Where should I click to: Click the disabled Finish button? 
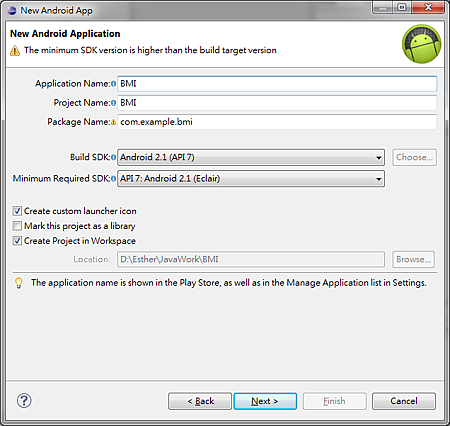point(334,401)
